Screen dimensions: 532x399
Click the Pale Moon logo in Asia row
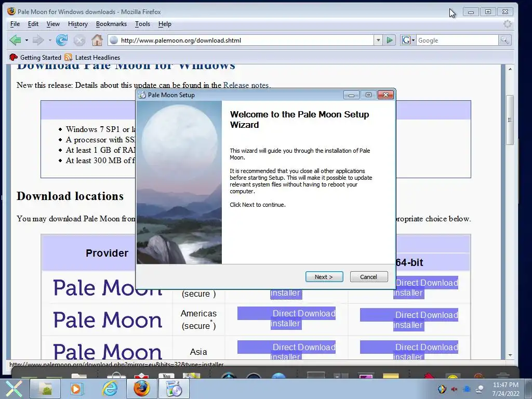(x=107, y=351)
